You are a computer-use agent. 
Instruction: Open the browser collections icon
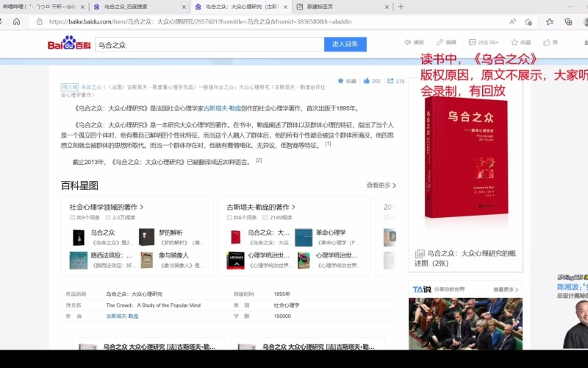coord(568,22)
